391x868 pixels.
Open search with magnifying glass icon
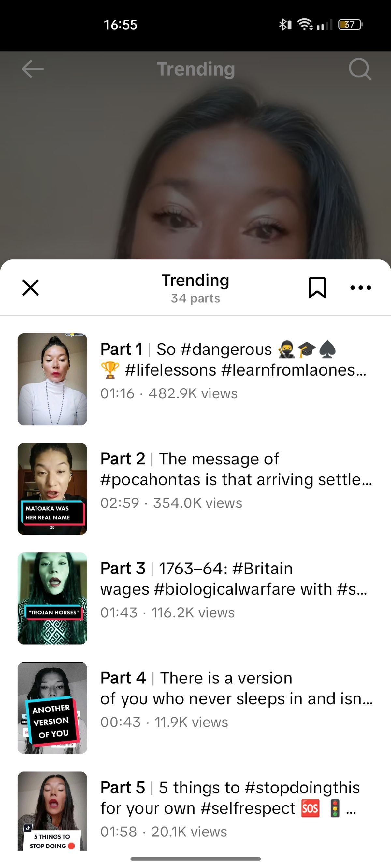[x=360, y=69]
